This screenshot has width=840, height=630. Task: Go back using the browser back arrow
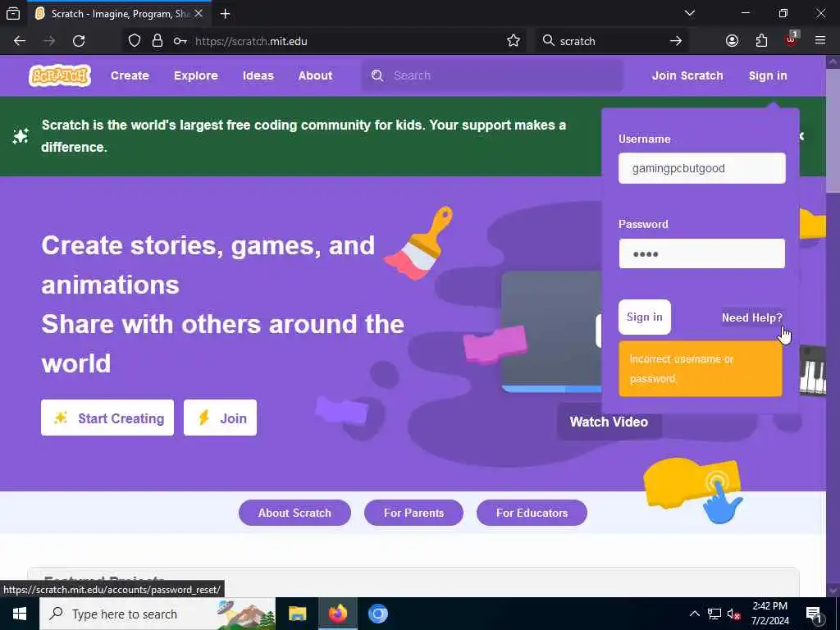point(20,41)
